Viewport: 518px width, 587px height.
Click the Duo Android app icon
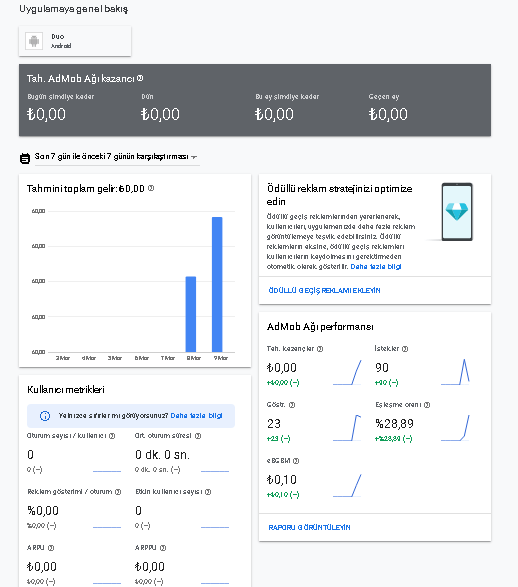[34, 41]
